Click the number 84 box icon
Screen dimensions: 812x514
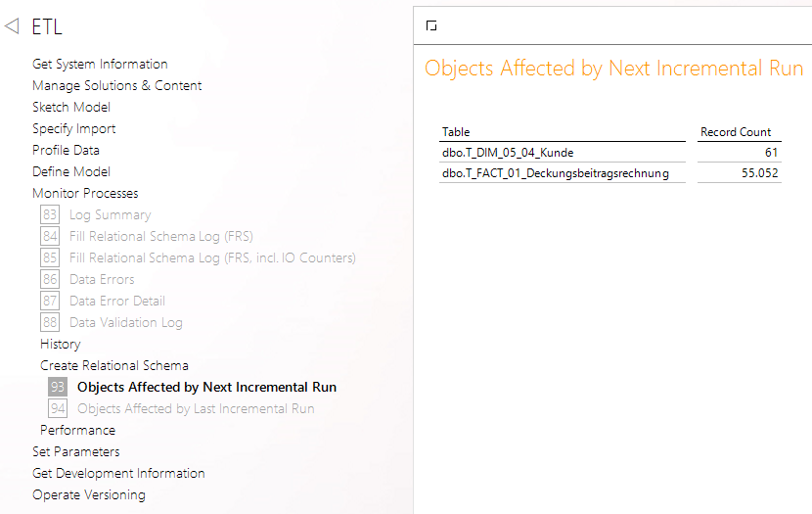51,236
